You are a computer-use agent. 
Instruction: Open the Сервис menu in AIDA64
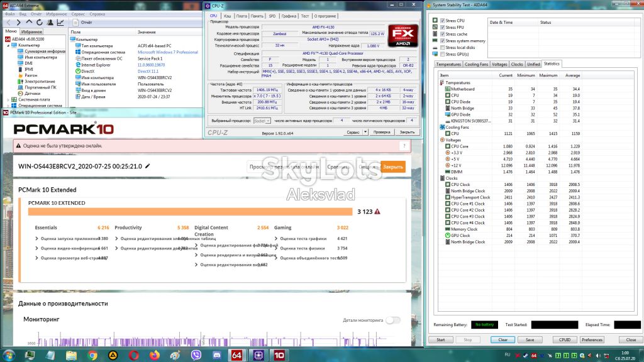(78, 14)
